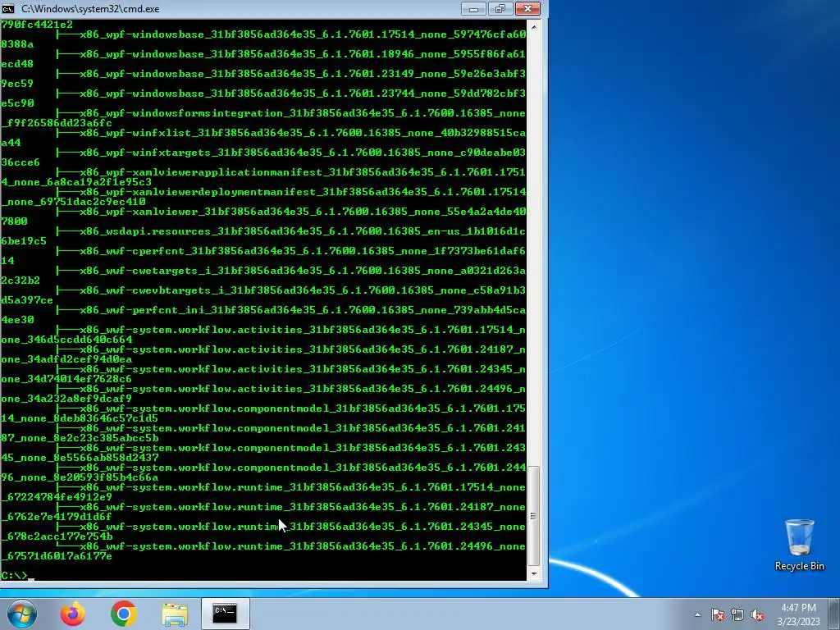Screen dimensions: 840x630
Task: Show hidden tray icons arrow
Action: (697, 614)
